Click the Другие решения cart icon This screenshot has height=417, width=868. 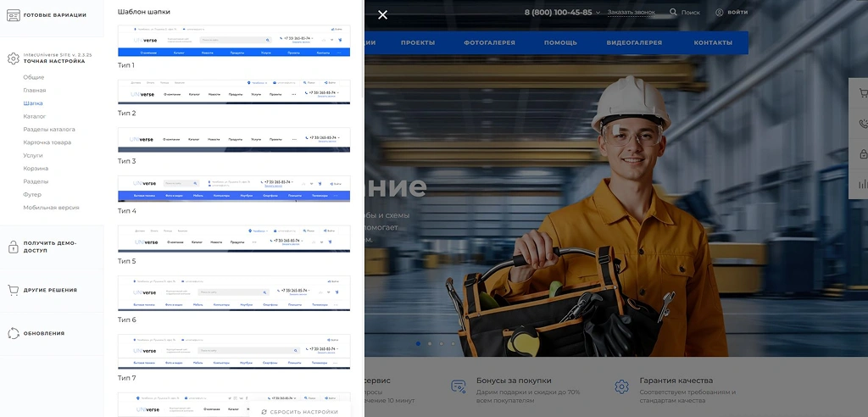click(13, 290)
